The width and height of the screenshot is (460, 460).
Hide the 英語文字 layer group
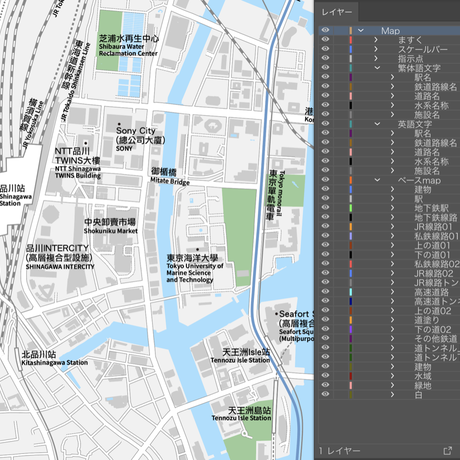tap(325, 124)
